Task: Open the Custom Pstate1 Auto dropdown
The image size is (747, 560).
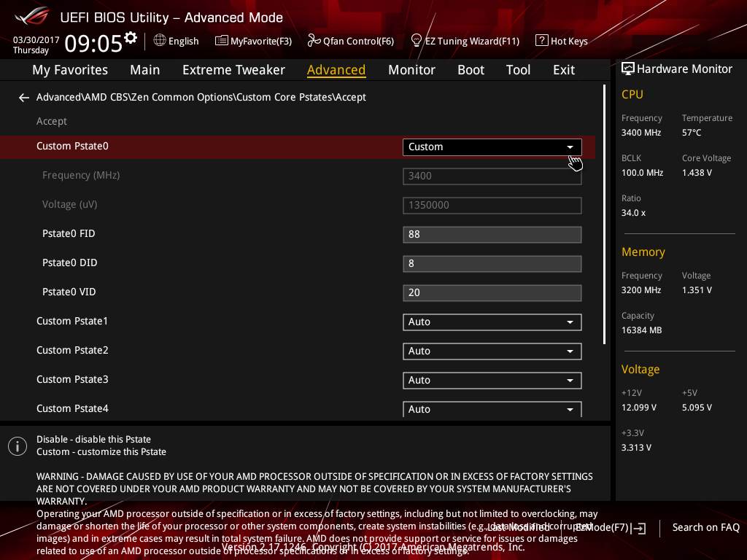Action: pyautogui.click(x=492, y=322)
